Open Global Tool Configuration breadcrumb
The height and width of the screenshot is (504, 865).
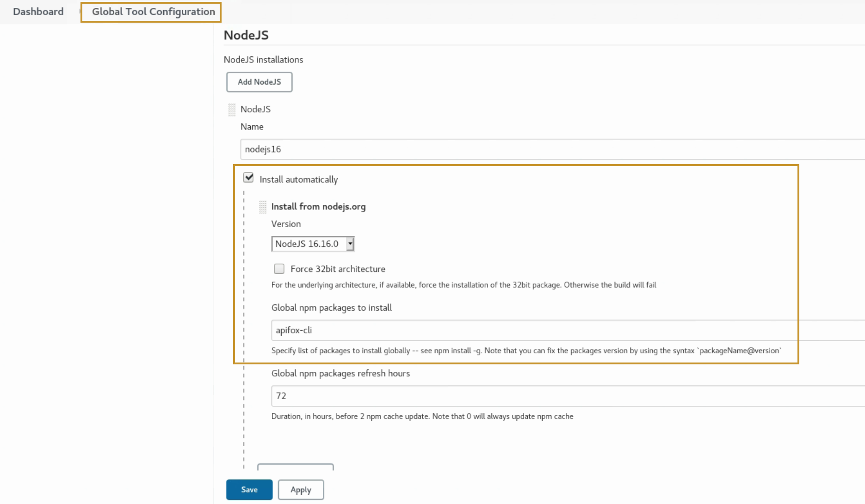pos(153,12)
